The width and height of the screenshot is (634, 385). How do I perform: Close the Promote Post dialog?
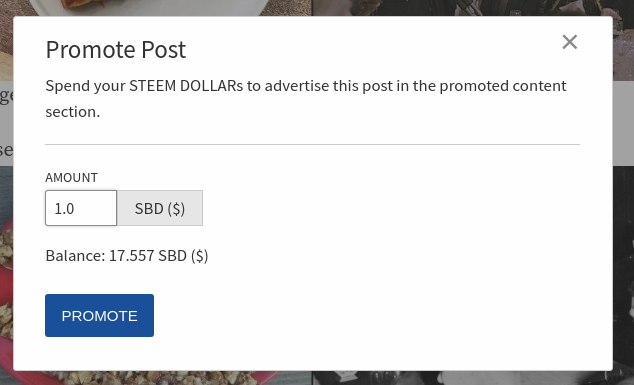[570, 42]
